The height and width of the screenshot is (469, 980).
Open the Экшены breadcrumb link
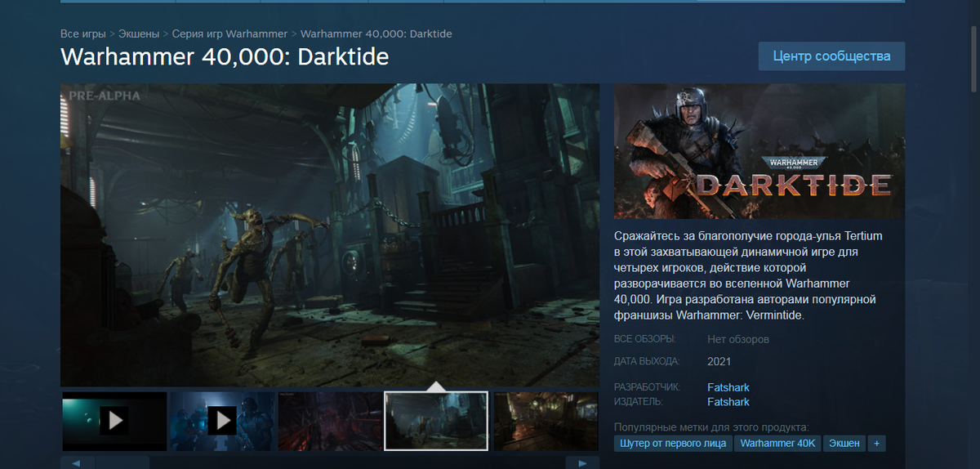tap(139, 33)
